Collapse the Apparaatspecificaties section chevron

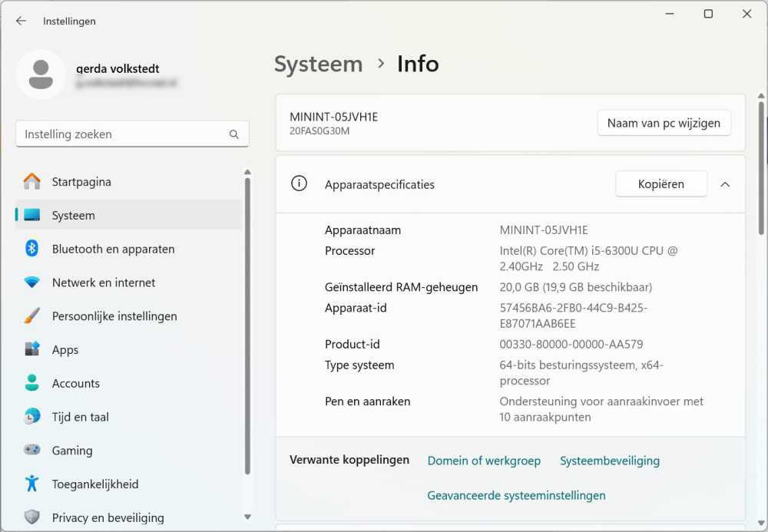pyautogui.click(x=725, y=184)
